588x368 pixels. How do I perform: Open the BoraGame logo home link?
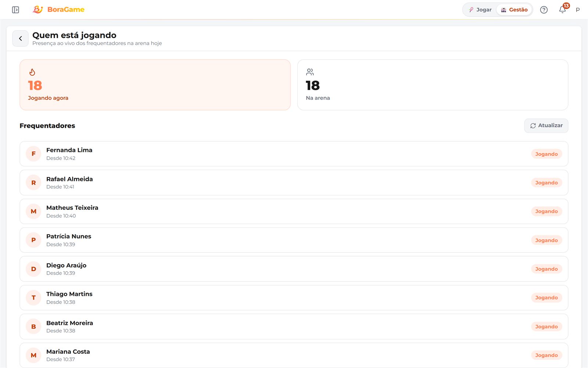coord(58,10)
